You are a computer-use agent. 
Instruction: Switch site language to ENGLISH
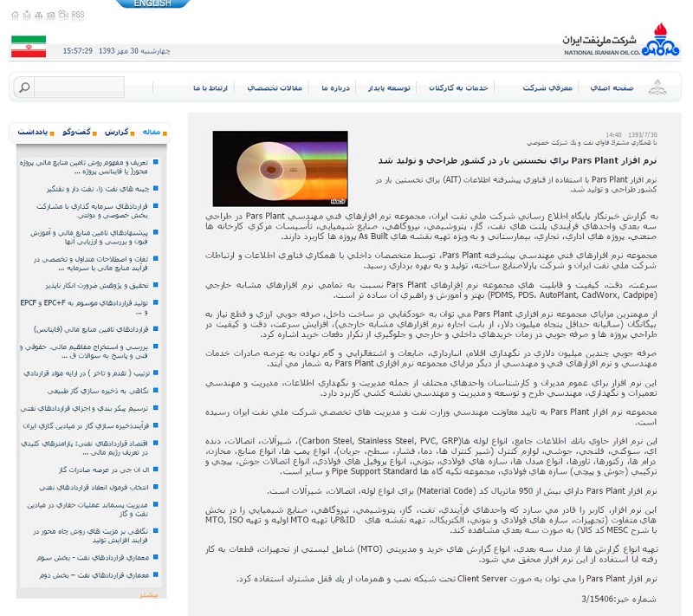[152, 3]
